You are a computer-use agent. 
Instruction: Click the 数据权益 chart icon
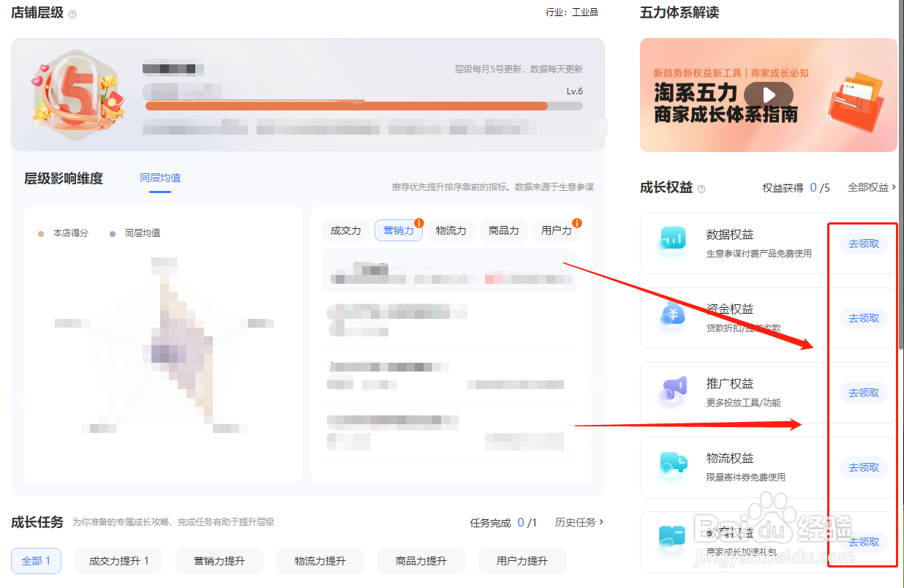pos(671,238)
